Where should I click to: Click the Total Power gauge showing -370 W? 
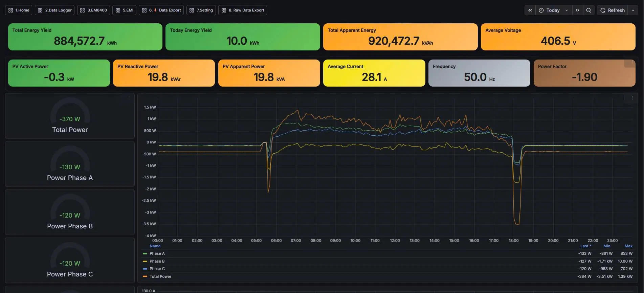(x=70, y=116)
